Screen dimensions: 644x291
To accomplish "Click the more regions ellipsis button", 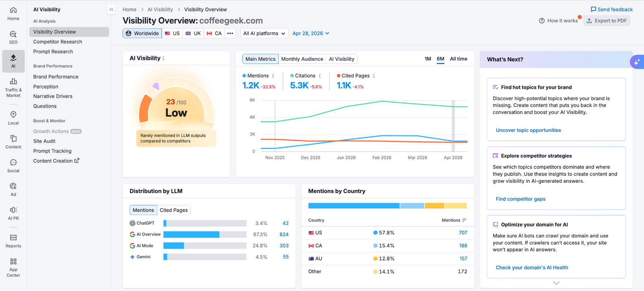I will coord(230,33).
